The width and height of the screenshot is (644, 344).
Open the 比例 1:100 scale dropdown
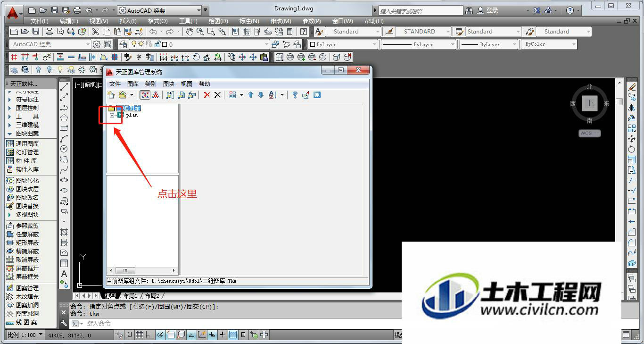pos(25,335)
